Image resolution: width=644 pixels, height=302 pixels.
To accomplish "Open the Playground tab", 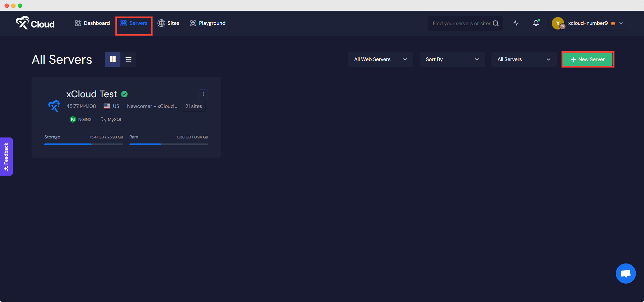I will pos(208,23).
